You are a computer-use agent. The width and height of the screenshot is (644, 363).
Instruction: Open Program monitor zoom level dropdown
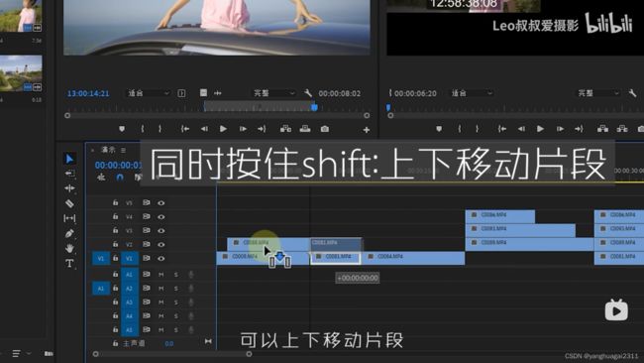472,93
